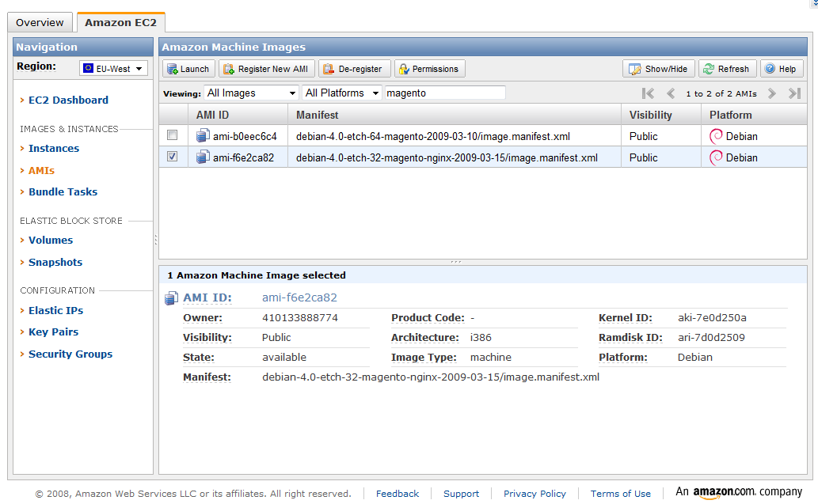Go to next page of AMIs

click(x=771, y=93)
